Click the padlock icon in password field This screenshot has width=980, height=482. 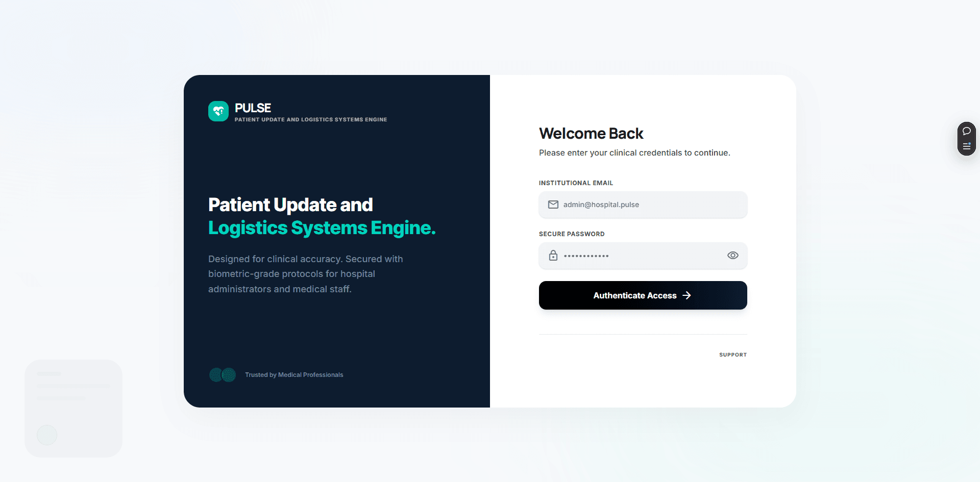553,256
